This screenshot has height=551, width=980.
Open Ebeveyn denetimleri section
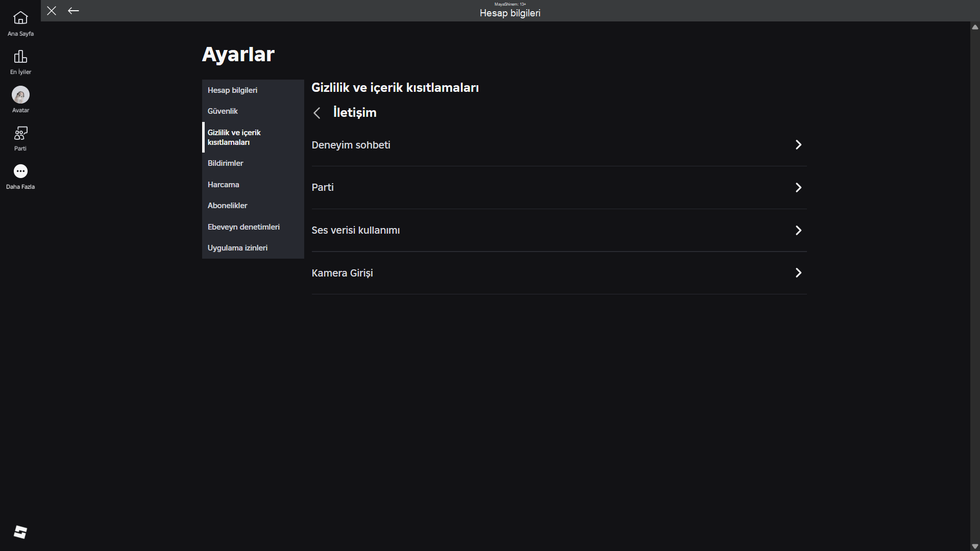[x=243, y=227]
